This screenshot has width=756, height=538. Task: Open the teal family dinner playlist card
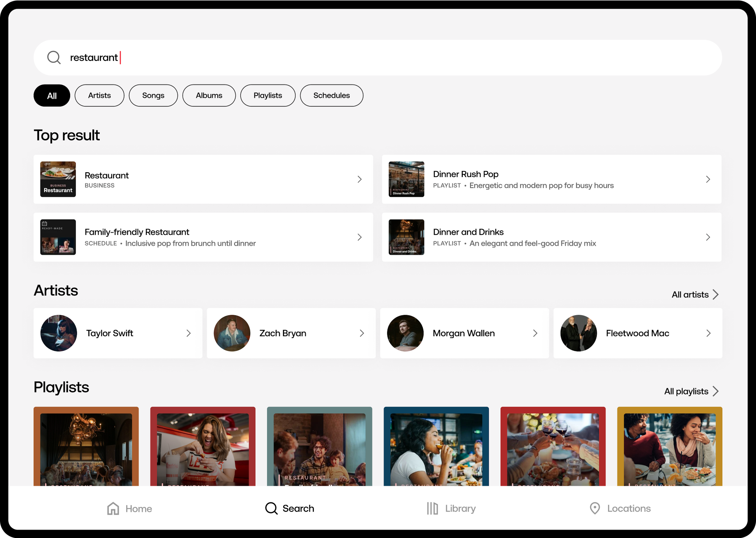[319, 446]
